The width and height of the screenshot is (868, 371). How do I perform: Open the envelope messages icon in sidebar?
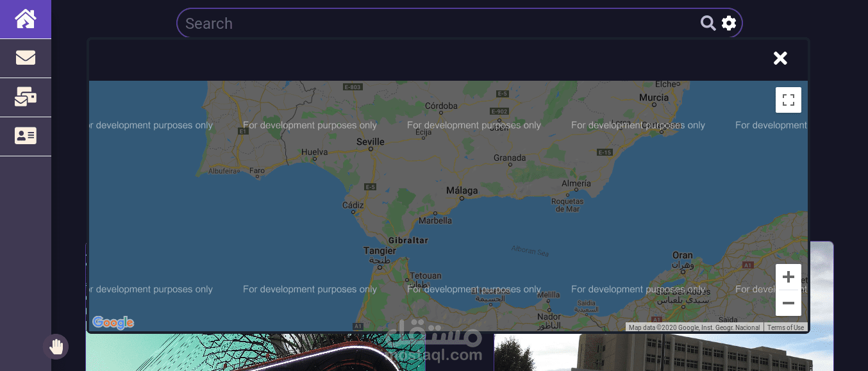pyautogui.click(x=26, y=58)
